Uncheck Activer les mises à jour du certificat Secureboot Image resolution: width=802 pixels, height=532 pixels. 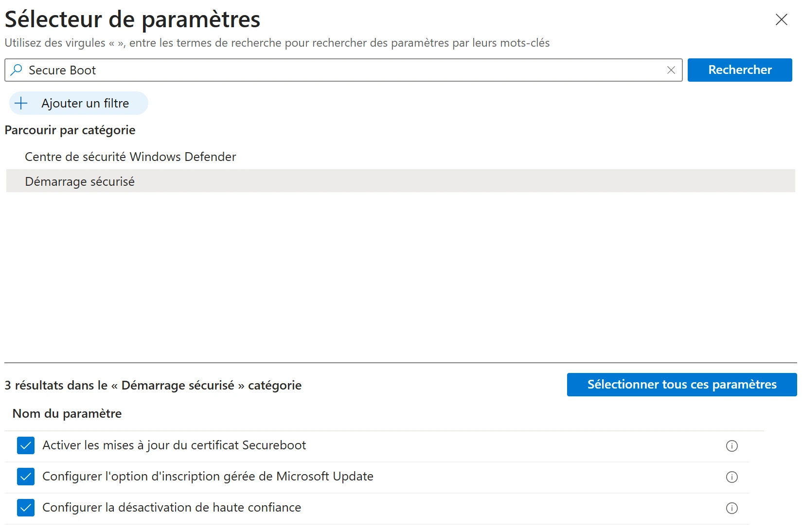pyautogui.click(x=25, y=445)
